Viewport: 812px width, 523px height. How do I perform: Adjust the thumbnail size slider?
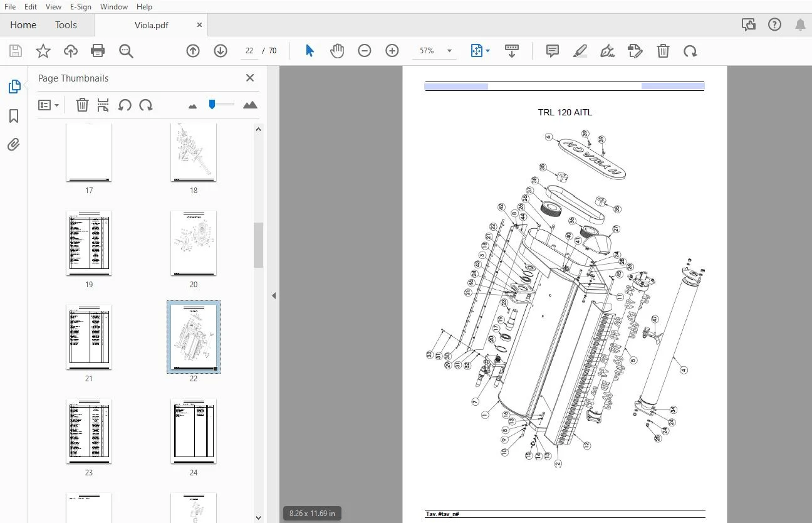[x=212, y=104]
